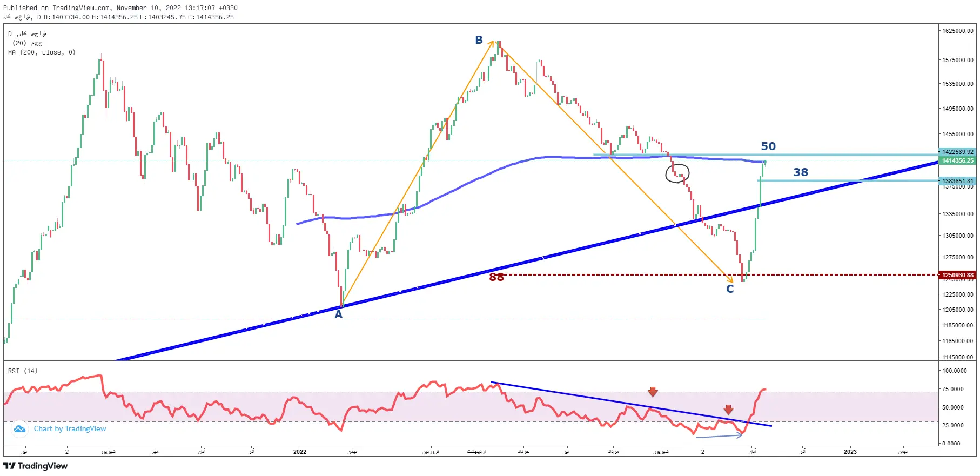
Task: Click the cloud icon beside Chart by TradingView
Action: pyautogui.click(x=19, y=429)
